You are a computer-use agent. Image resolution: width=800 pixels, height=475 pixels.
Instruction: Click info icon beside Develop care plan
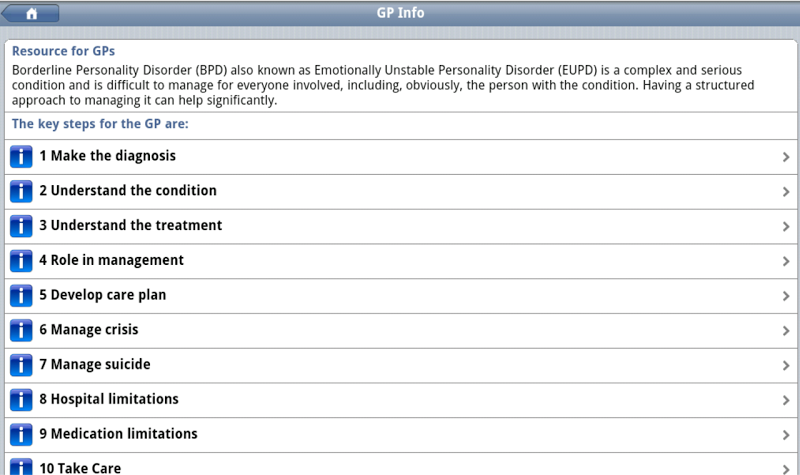click(x=21, y=296)
